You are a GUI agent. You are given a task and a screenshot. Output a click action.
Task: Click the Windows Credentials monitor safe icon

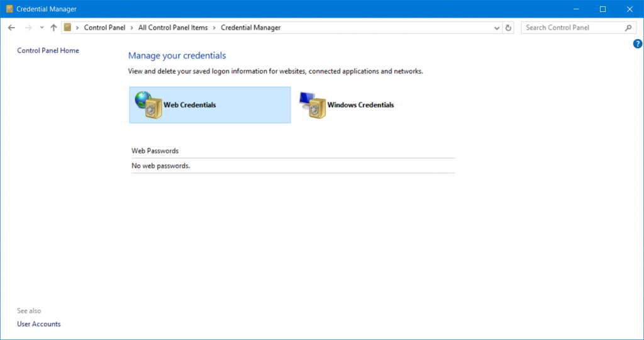pyautogui.click(x=313, y=105)
